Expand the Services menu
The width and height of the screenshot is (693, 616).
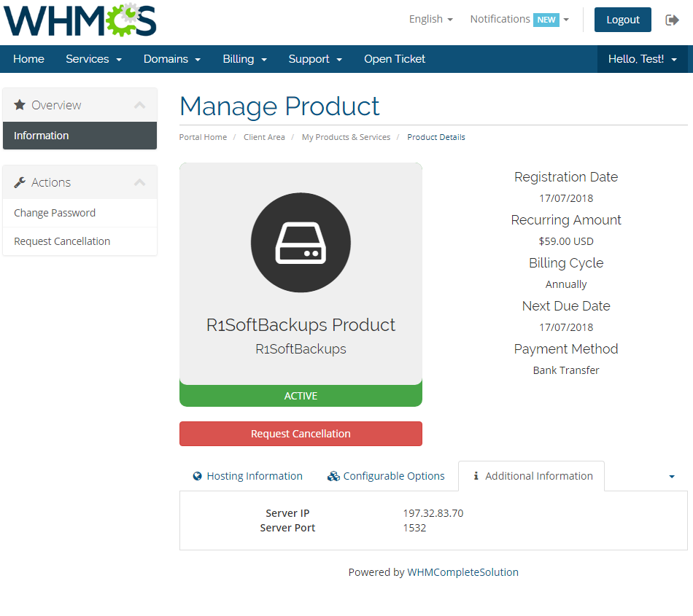point(93,59)
